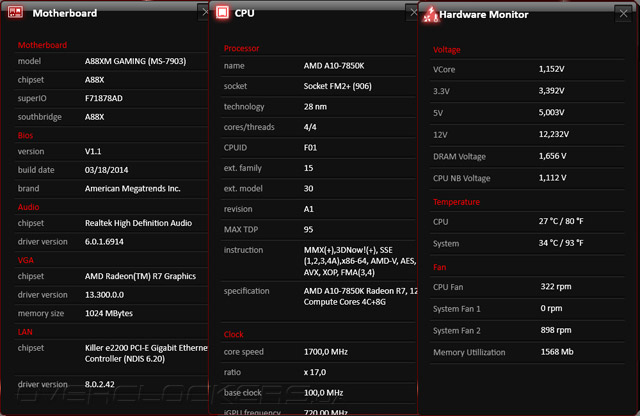
Task: Close the Motherboard panel
Action: (204, 12)
